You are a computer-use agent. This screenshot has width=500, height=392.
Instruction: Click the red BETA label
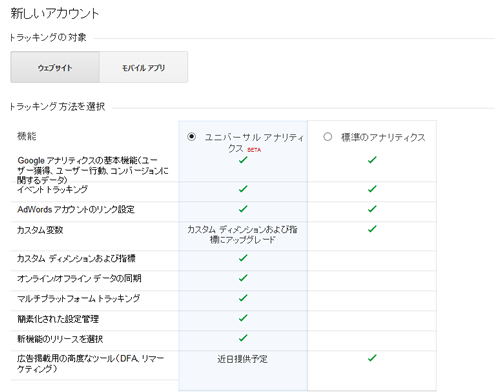[254, 150]
